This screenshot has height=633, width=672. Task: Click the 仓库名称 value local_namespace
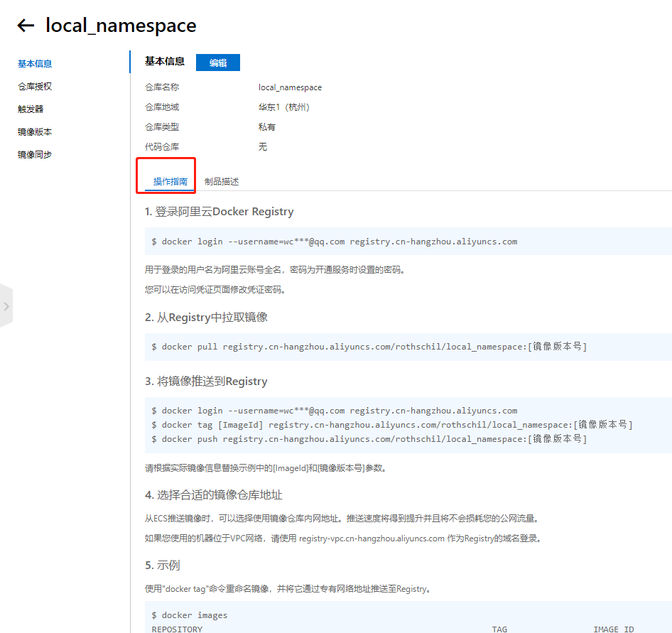[x=290, y=87]
